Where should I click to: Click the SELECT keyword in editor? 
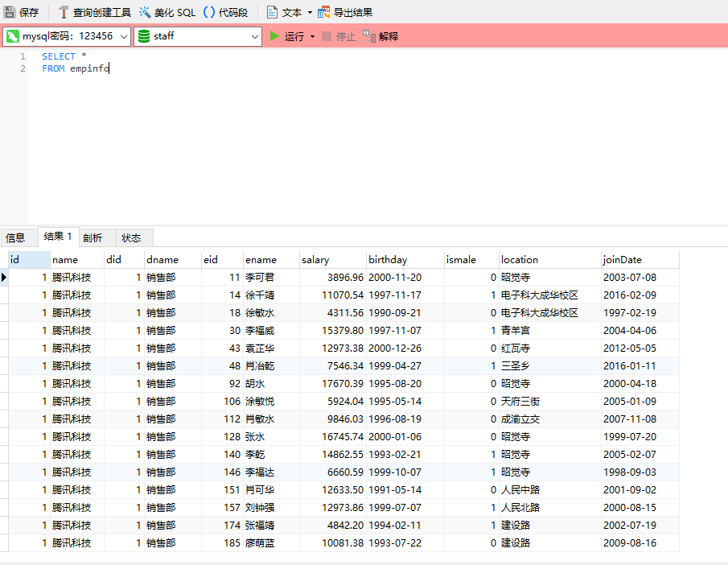point(59,56)
